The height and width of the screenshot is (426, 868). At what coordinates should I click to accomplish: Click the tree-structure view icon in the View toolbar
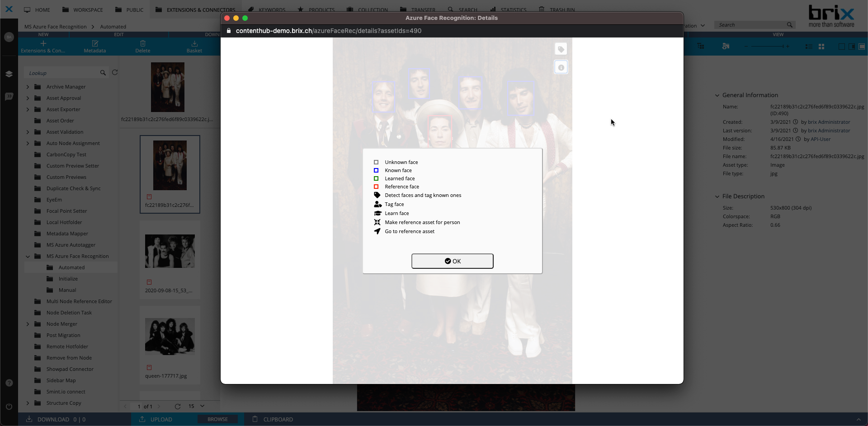tap(701, 46)
